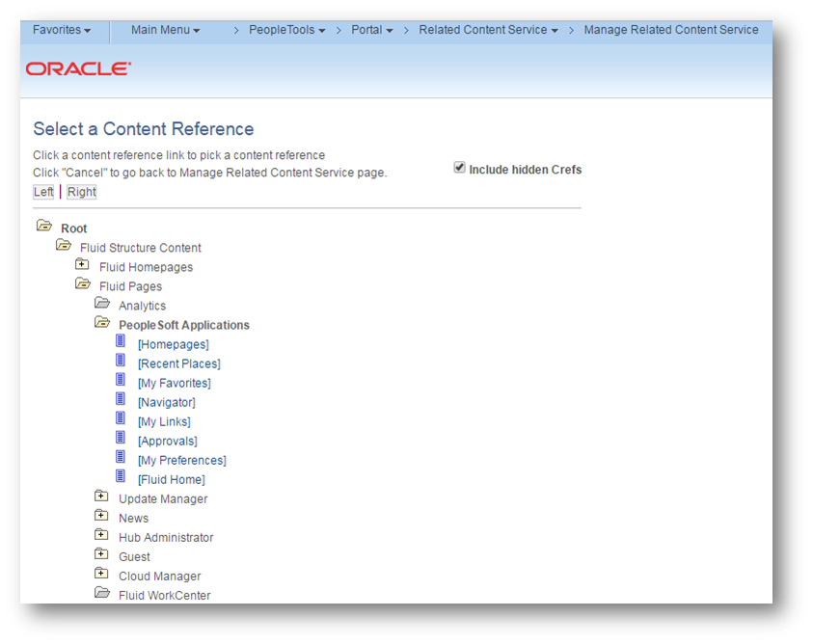Expand the Hub Administrator folder

click(102, 534)
